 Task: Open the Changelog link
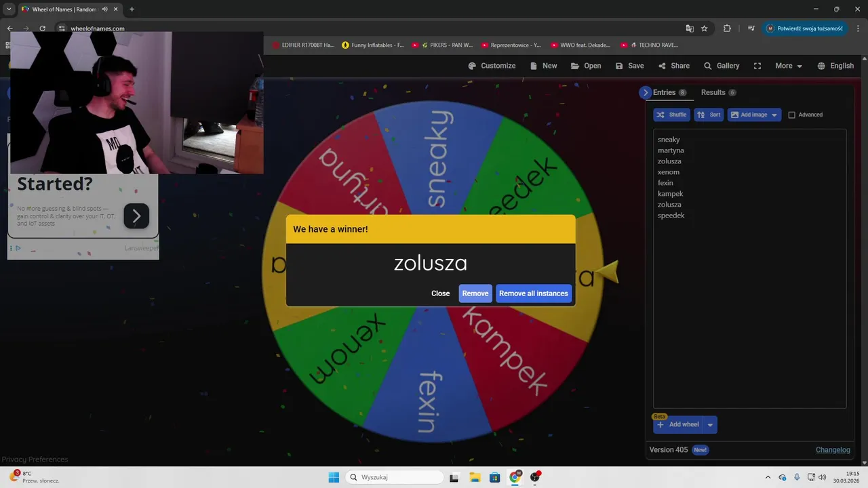tap(833, 449)
